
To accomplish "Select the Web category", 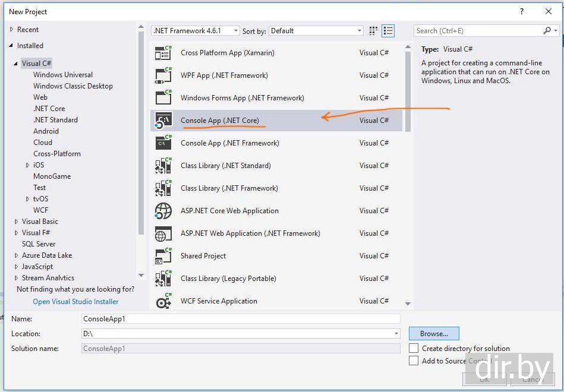I will point(40,97).
